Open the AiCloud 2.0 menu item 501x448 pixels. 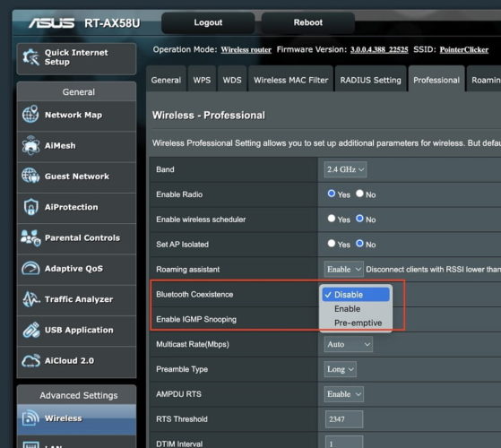[76, 361]
